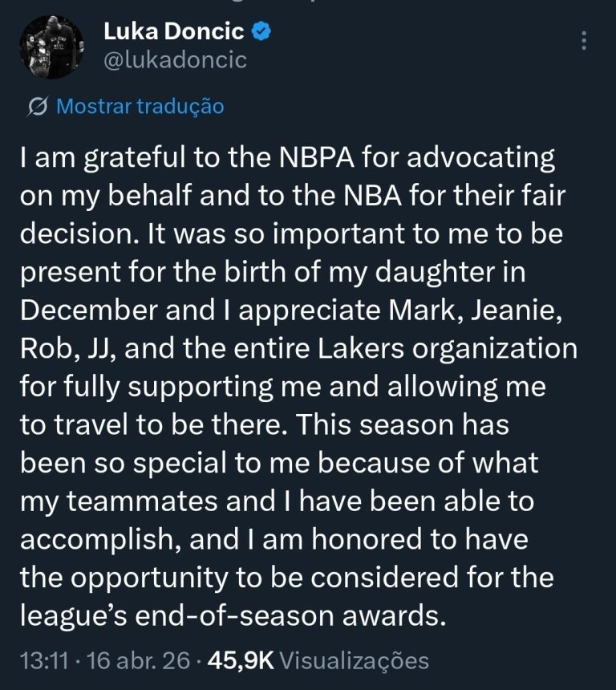The image size is (616, 690).
Task: Click the Mostrar tradução link
Action: click(x=140, y=107)
